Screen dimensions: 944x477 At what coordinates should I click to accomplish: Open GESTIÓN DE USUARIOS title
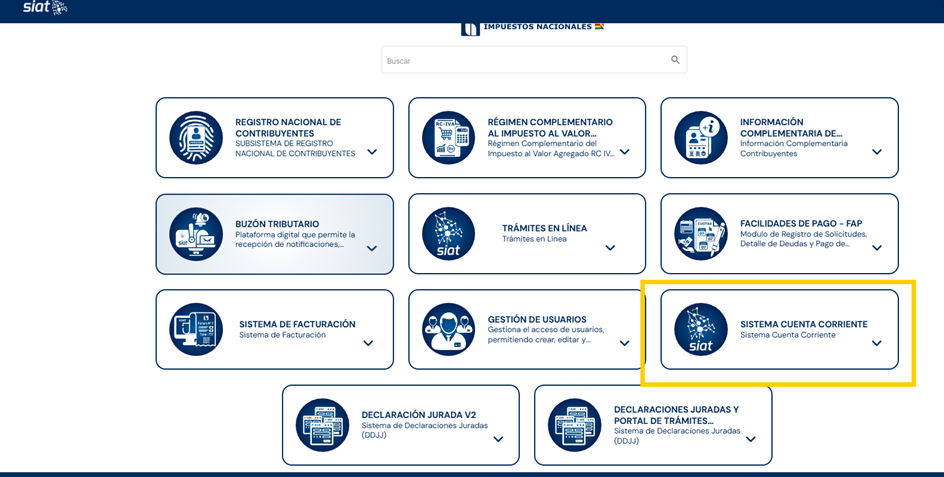537,319
